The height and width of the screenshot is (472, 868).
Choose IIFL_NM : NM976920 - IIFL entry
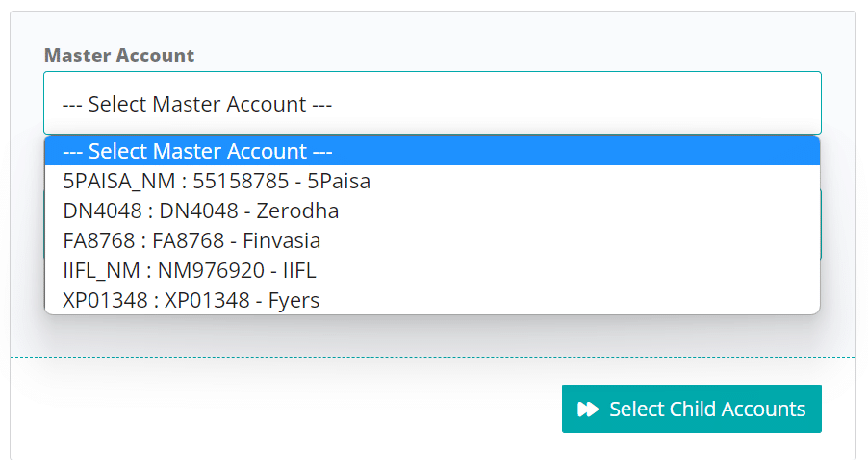432,270
